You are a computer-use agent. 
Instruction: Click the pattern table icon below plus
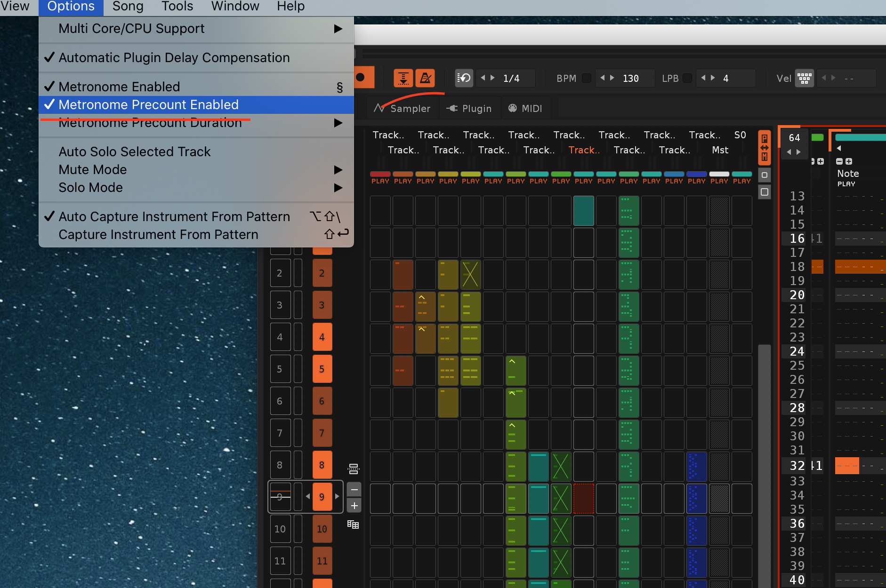point(353,524)
